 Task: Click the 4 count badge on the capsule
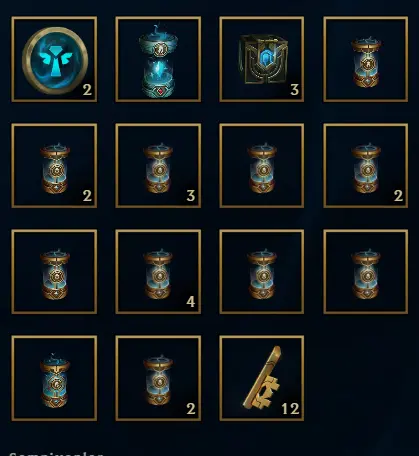tap(191, 302)
